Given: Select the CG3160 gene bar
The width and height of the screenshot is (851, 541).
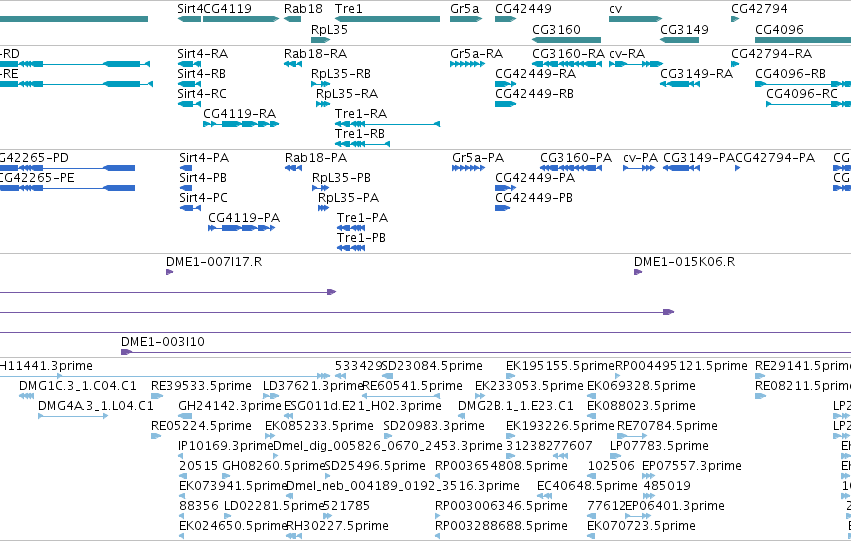Looking at the screenshot, I should click(567, 40).
